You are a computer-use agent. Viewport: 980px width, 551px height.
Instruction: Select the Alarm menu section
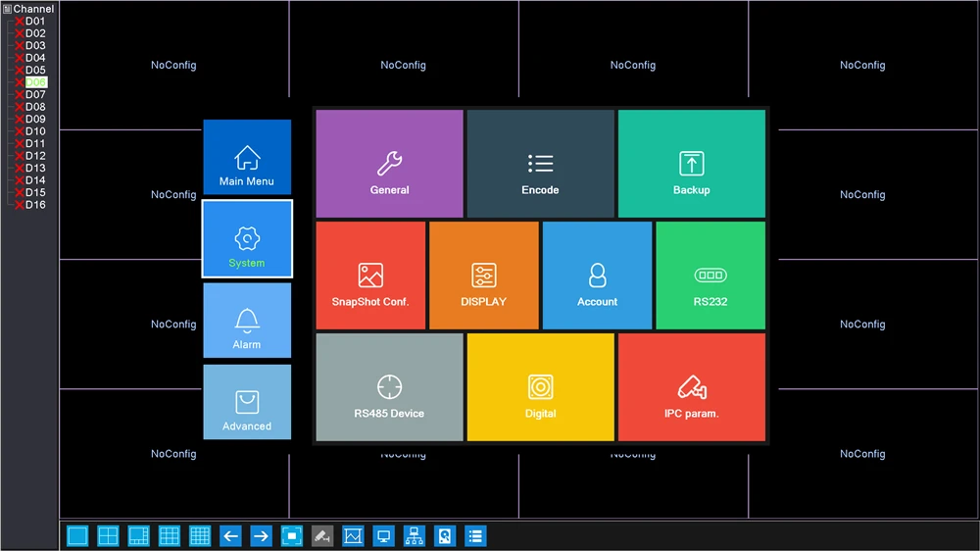(247, 321)
